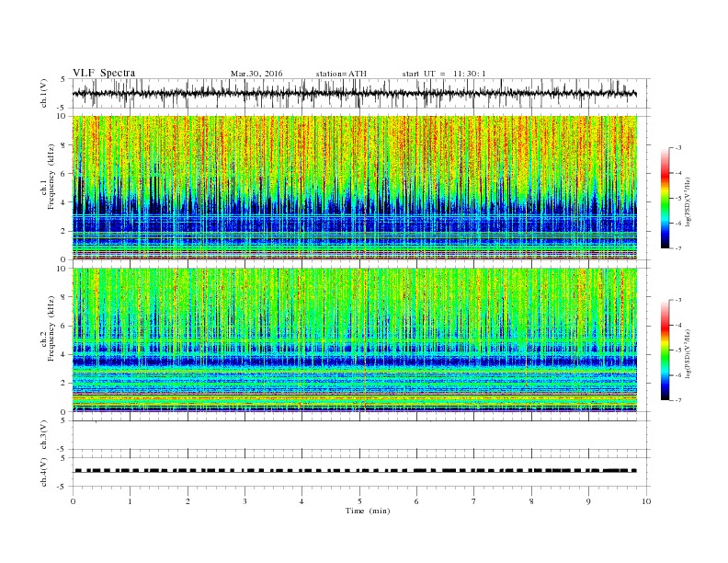The image size is (728, 563).
Task: Click the 'ch.4(V)' axis label
Action: pos(44,472)
